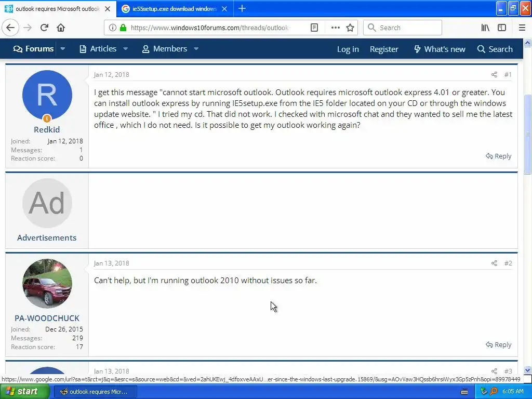The width and height of the screenshot is (532, 399).
Task: Go back to the previous page
Action: pyautogui.click(x=10, y=28)
